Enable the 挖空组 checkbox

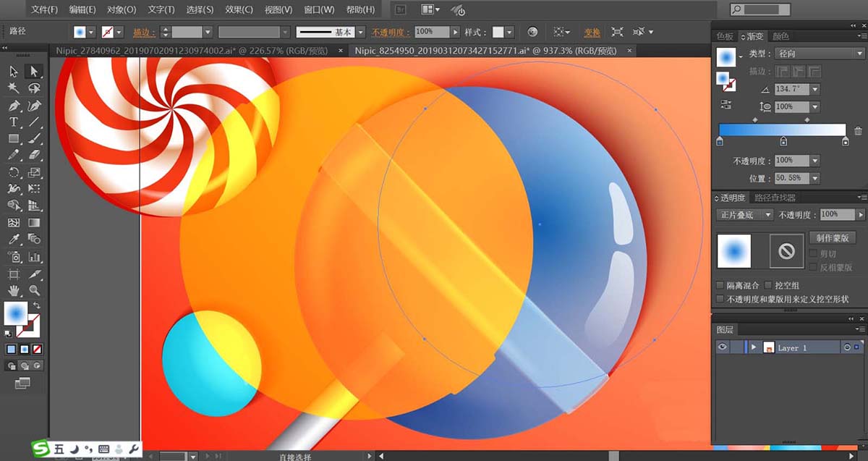tap(768, 285)
